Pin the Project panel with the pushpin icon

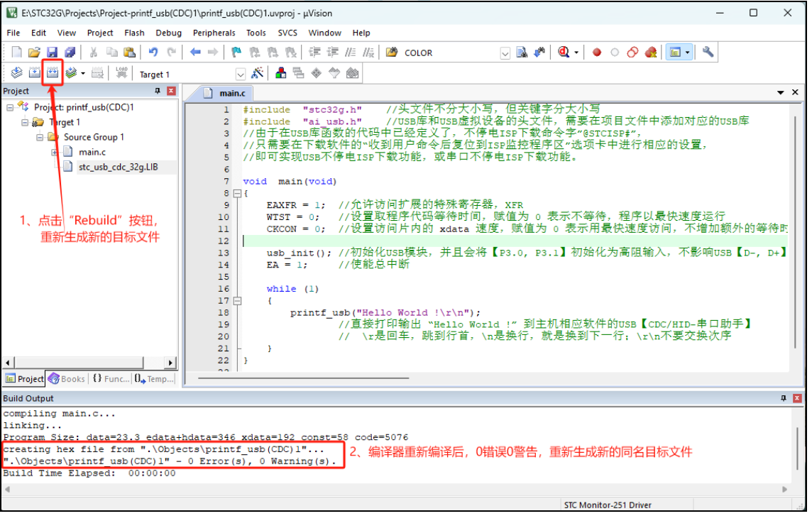[158, 91]
